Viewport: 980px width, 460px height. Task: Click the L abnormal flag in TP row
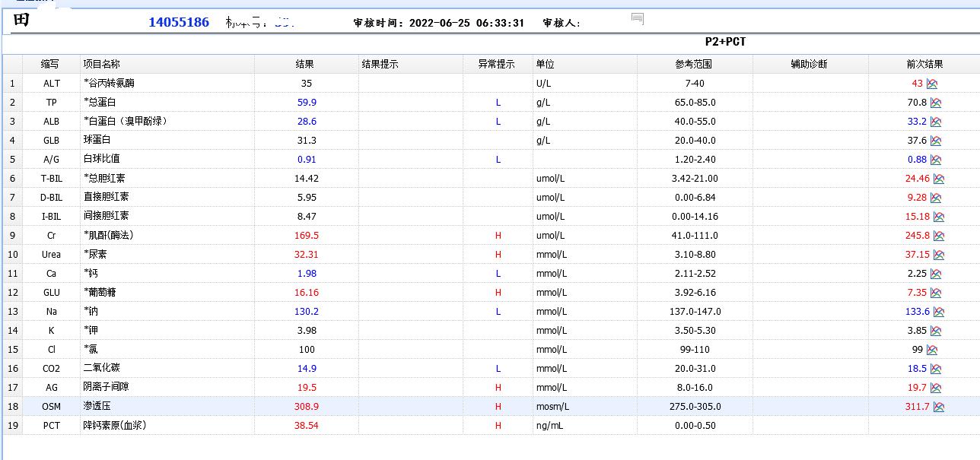(x=498, y=103)
